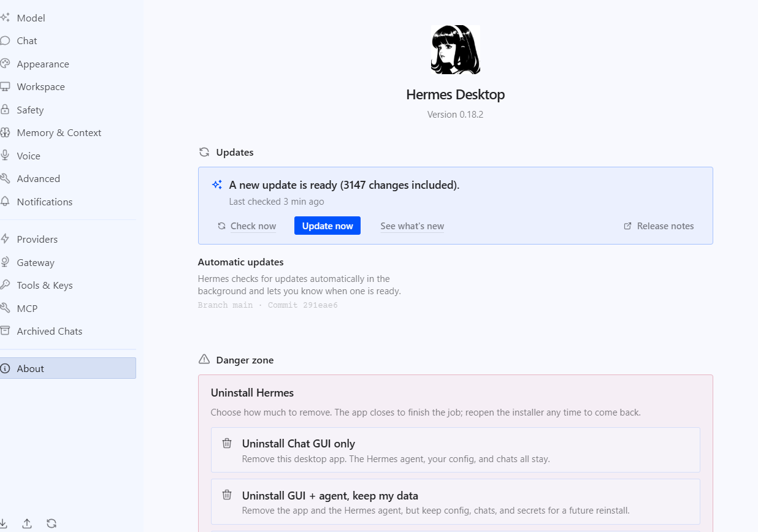Click the wrench icon beside Advanced

(x=5, y=178)
